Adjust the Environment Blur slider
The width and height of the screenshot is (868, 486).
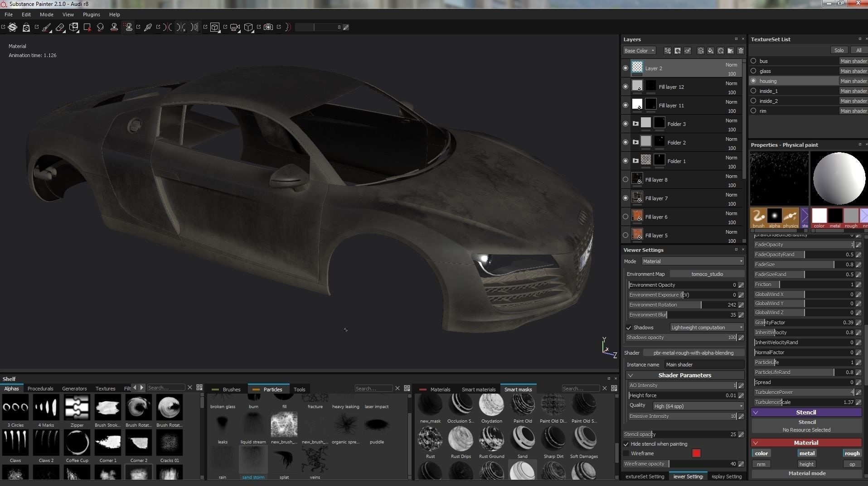[683, 315]
